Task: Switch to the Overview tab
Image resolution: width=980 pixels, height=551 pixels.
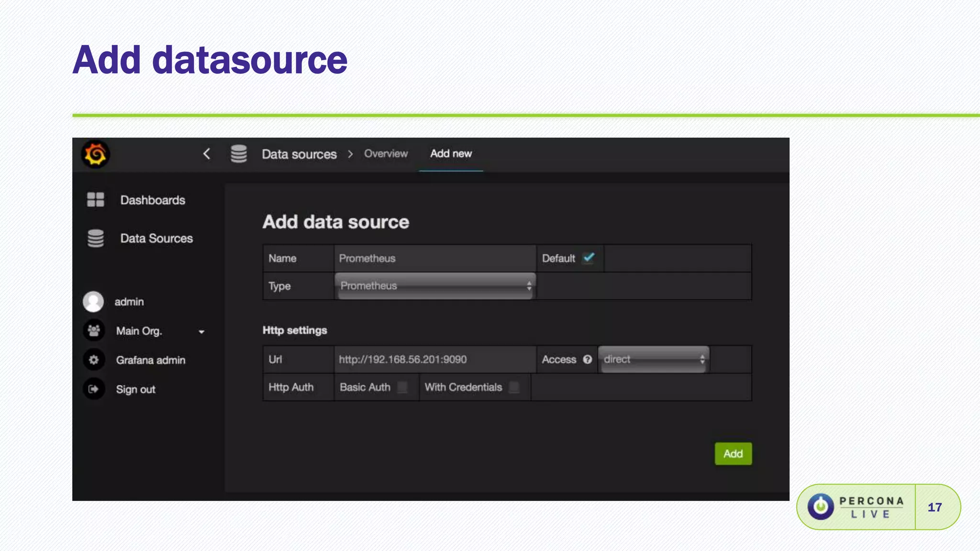Action: coord(386,154)
